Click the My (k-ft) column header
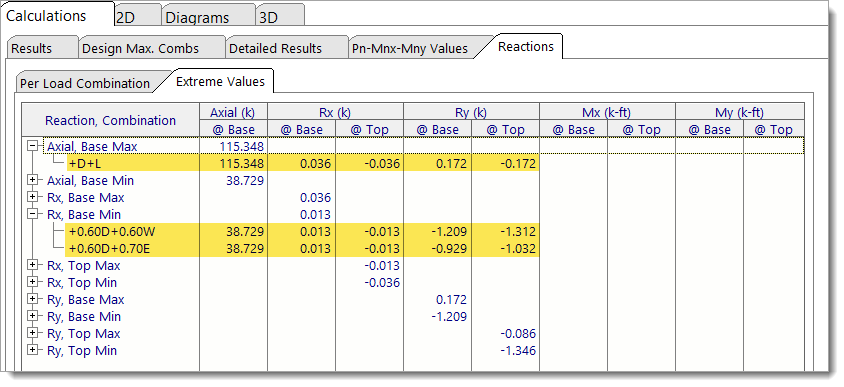This screenshot has height=387, width=844. [740, 112]
